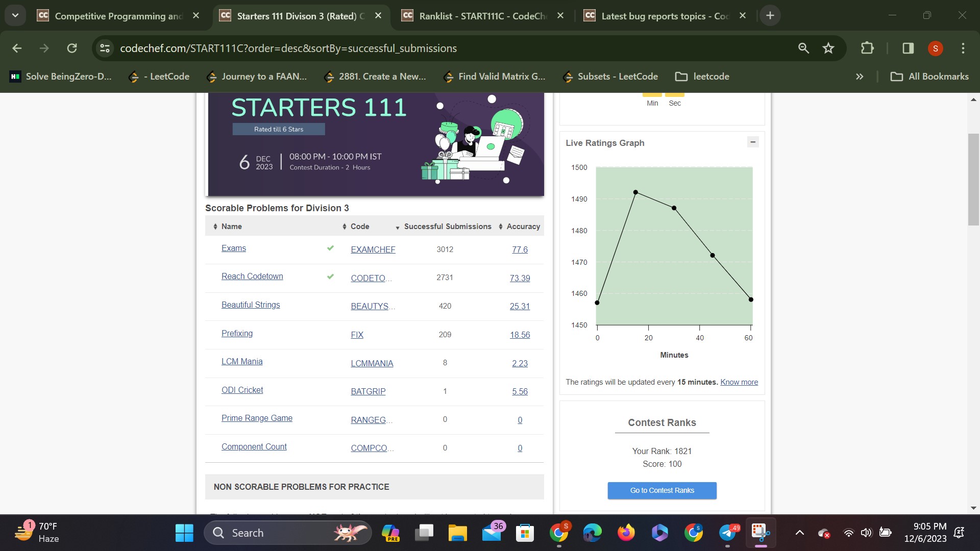Collapse the Live Ratings Graph panel

click(752, 142)
